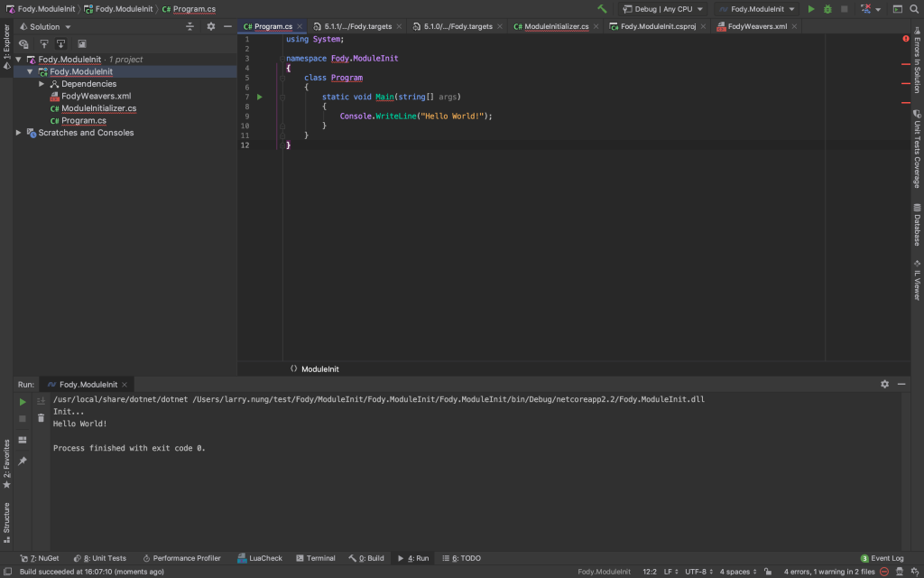Click the rightmost status bar icon

tap(914, 572)
